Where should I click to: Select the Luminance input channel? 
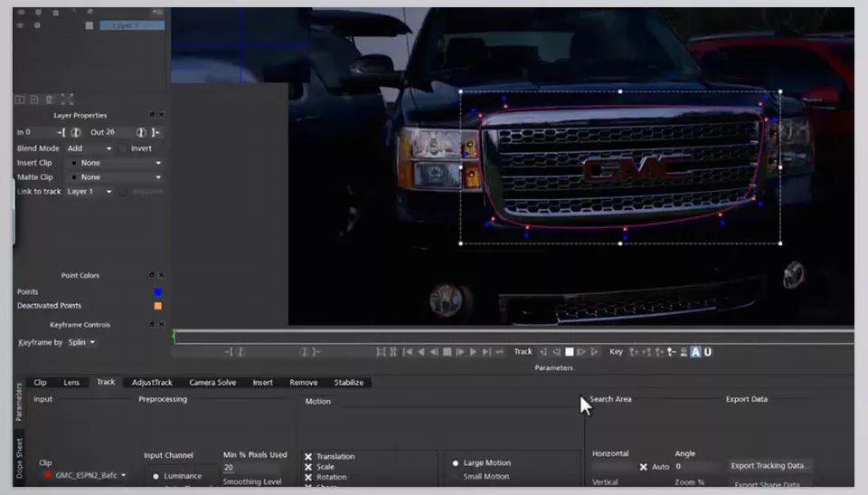156,476
